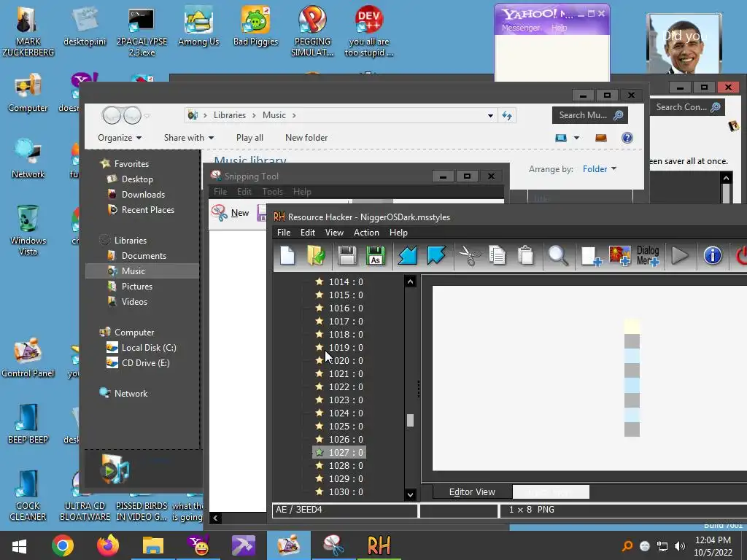Click the File Explorer taskbar icon

click(153, 545)
